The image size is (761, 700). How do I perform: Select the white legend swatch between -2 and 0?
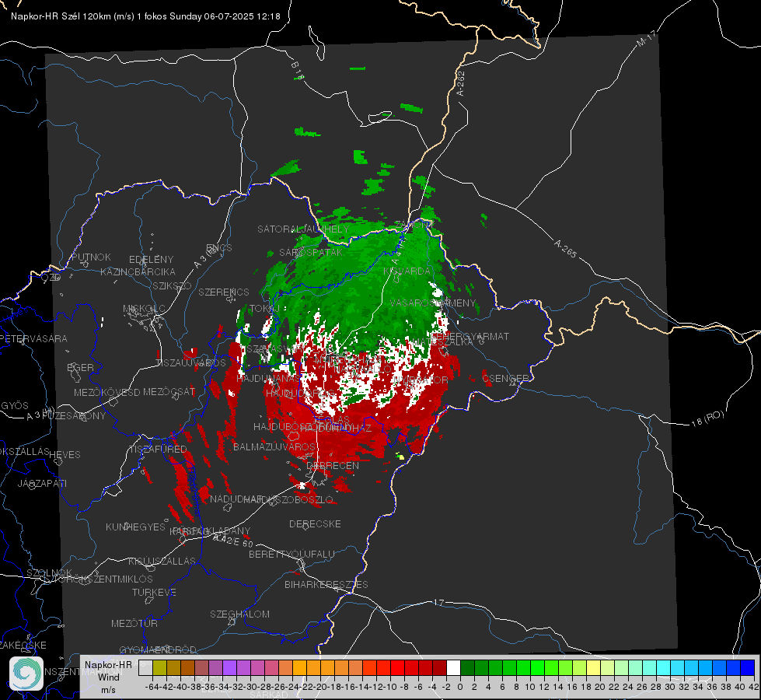click(x=453, y=667)
